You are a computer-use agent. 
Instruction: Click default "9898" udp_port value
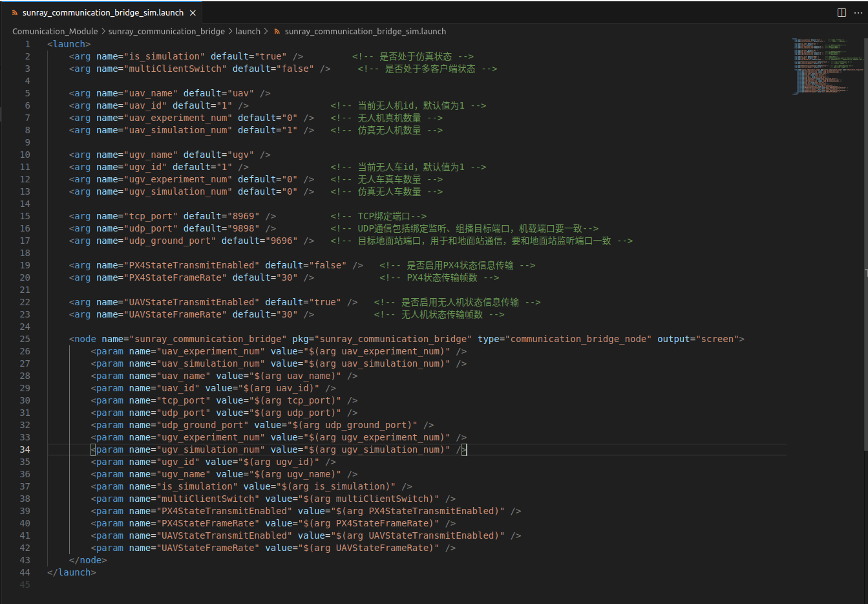[x=244, y=228]
